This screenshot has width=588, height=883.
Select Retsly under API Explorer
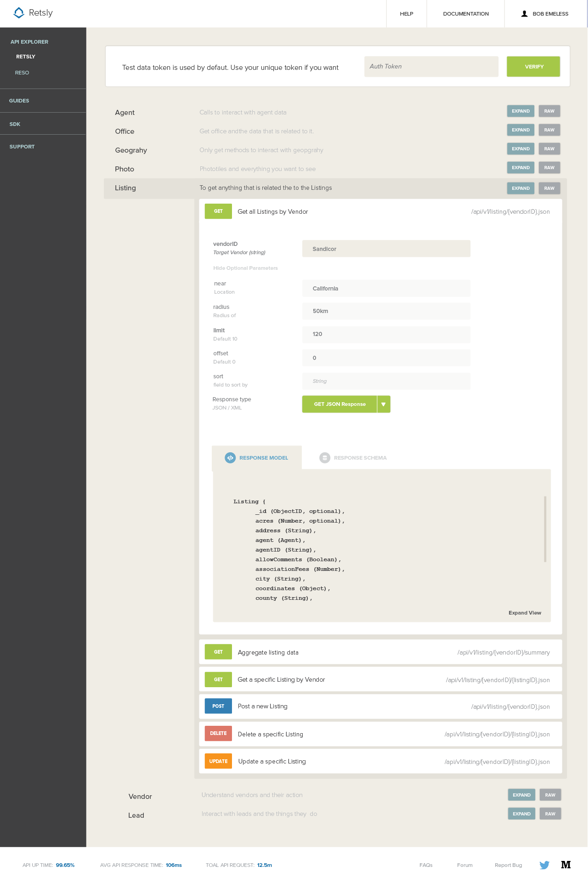coord(26,57)
